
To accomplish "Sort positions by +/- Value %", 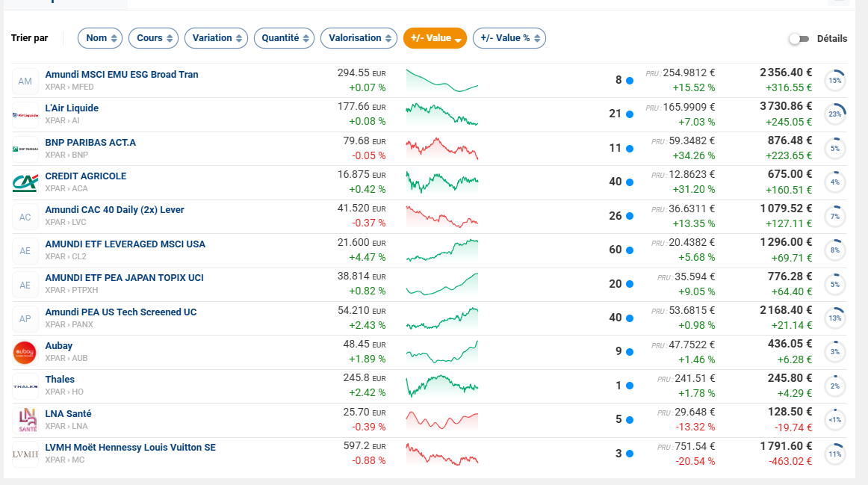I will click(x=509, y=38).
